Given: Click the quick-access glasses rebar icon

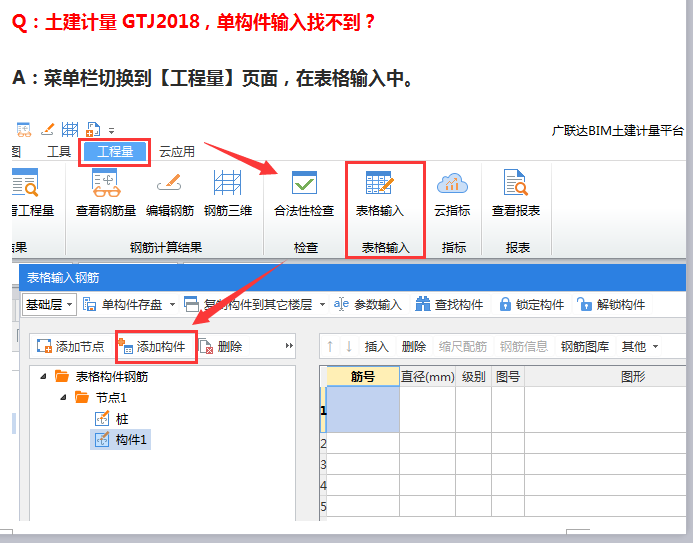Looking at the screenshot, I should pos(24,129).
